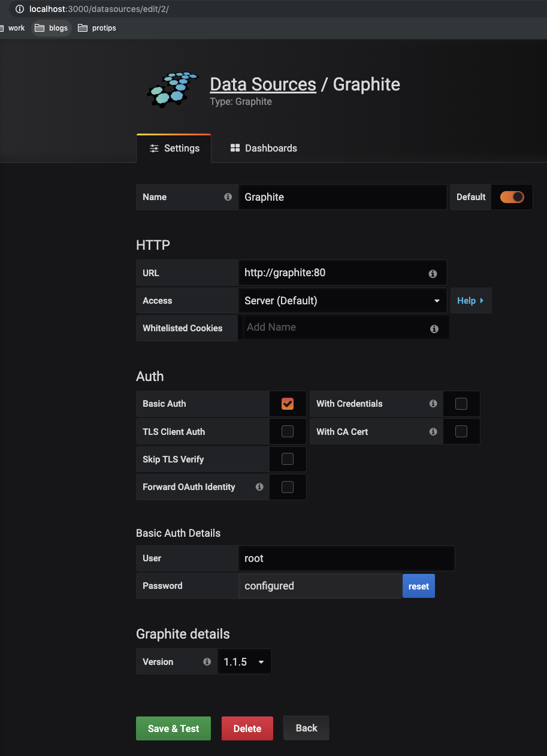Screen dimensions: 547x756
Task: Enable the Skip TLS Verify checkbox
Action: pyautogui.click(x=288, y=459)
